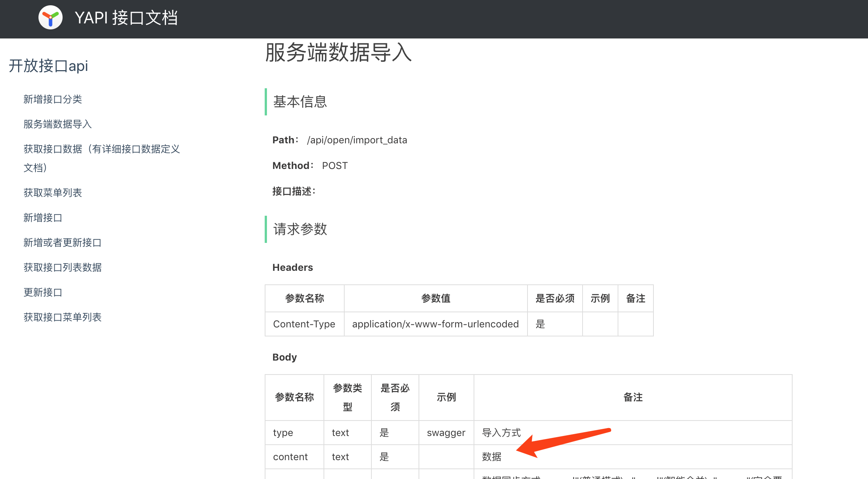The width and height of the screenshot is (868, 479).
Task: Open the 开放接口api sidebar heading
Action: tap(48, 66)
